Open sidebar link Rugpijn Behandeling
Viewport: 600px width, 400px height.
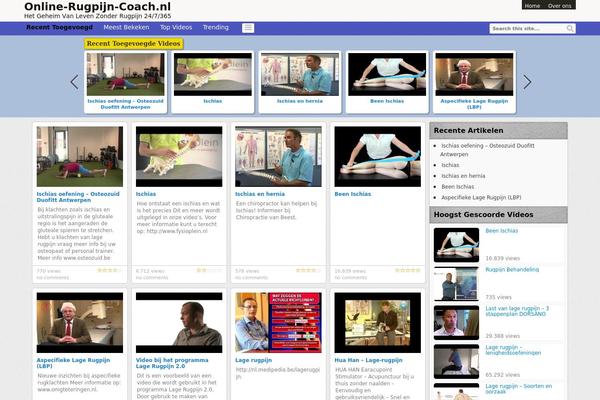512,269
